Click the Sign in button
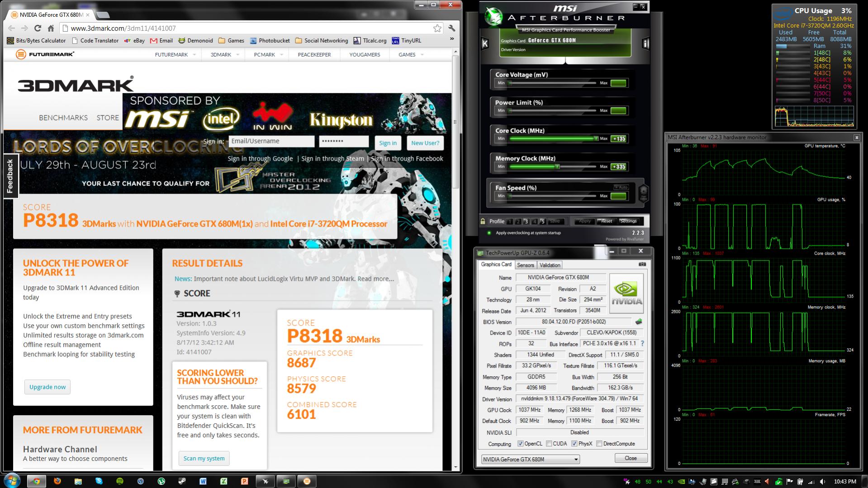The image size is (868, 488). tap(388, 143)
